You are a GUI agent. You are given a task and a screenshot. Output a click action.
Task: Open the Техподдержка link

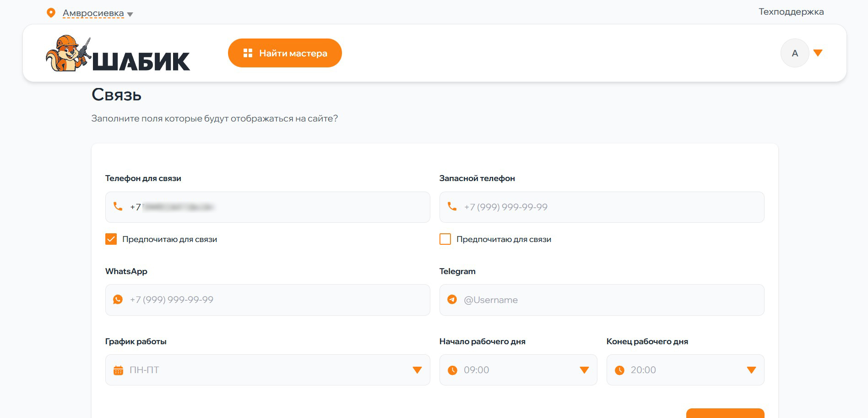(x=791, y=12)
